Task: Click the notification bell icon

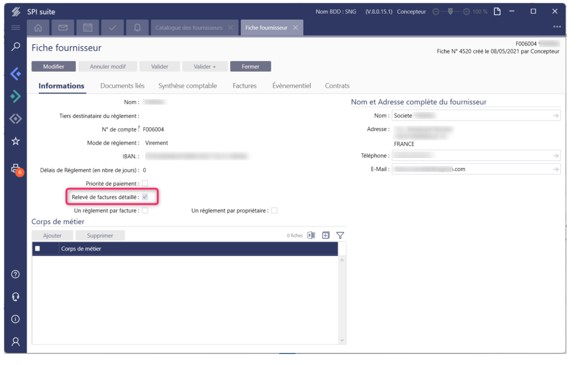Action: (x=137, y=28)
